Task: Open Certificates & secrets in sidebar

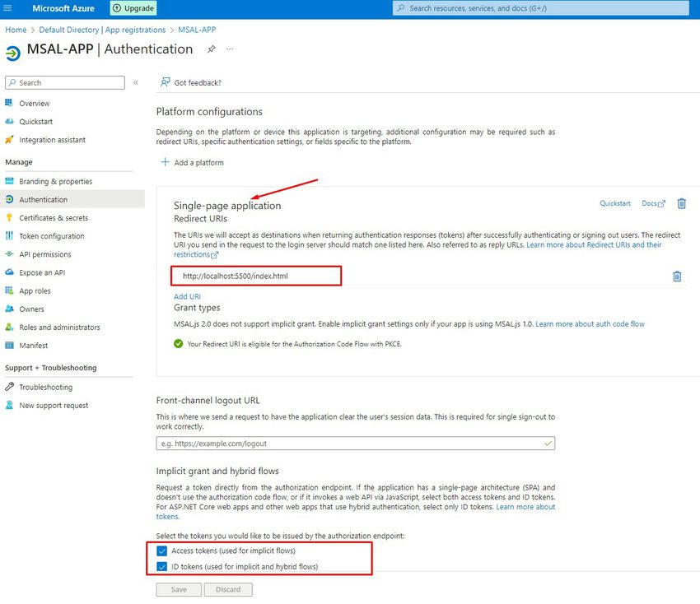Action: (54, 218)
